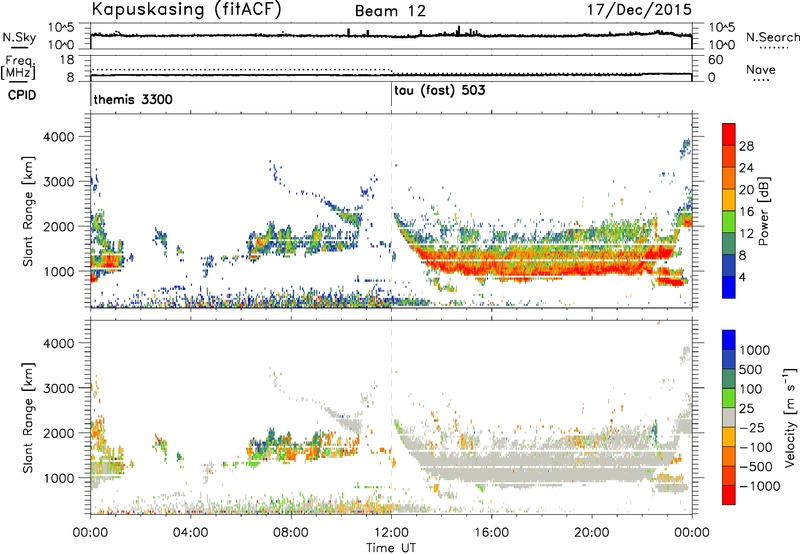Click the Nave legend label
This screenshot has width=800, height=554.
[x=760, y=70]
